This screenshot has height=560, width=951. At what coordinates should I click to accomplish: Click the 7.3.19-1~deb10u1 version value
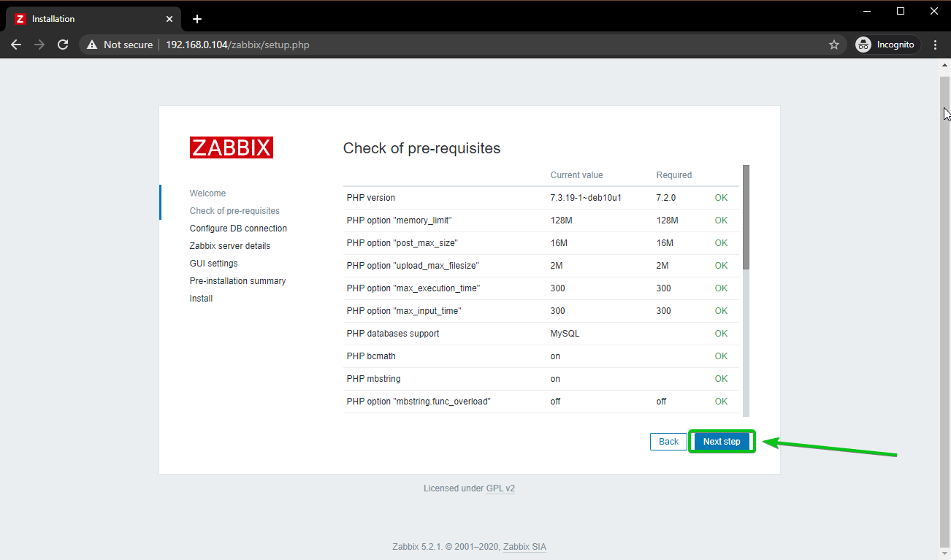pos(586,198)
